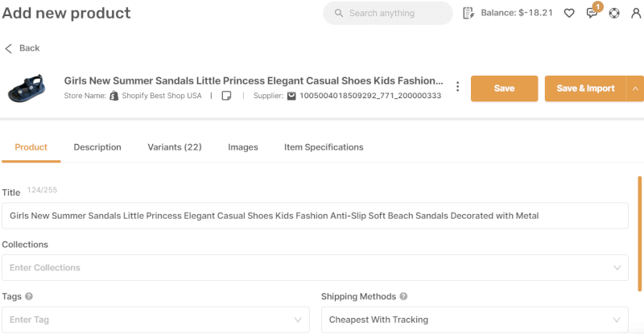Click the Tags help question mark
The height and width of the screenshot is (334, 644).
coord(29,296)
